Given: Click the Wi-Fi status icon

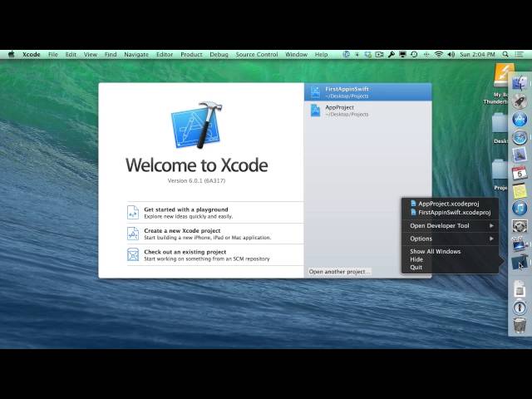Looking at the screenshot, I should pos(439,54).
